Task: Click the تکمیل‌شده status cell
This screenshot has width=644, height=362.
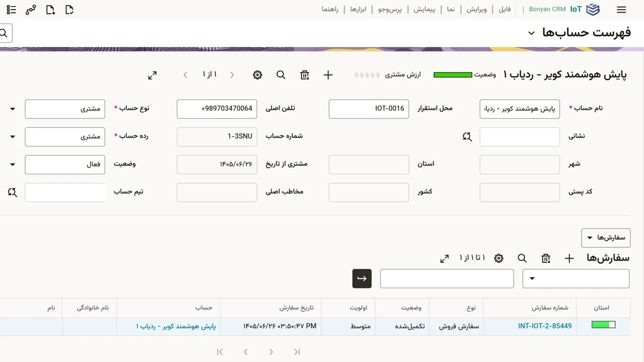Action: pos(402,326)
